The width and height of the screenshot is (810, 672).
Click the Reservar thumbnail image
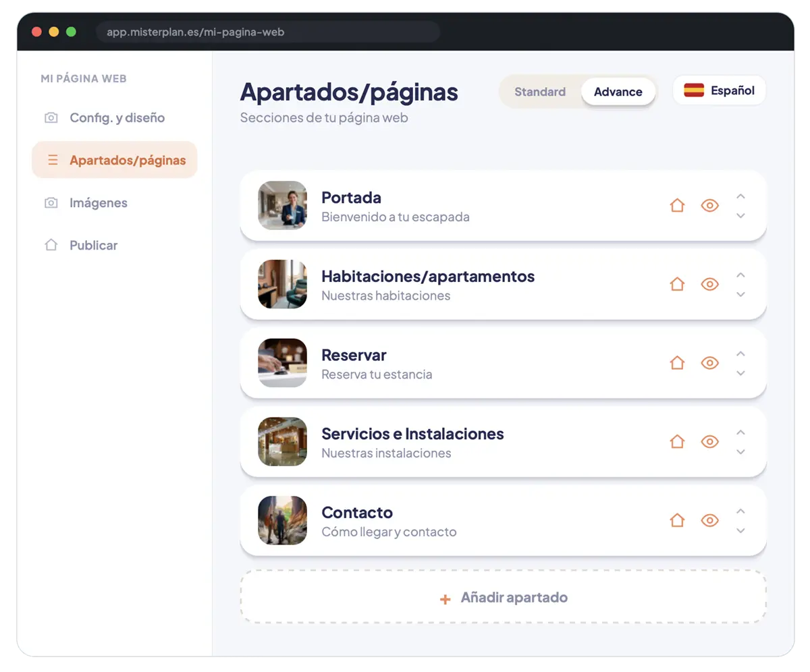tap(282, 363)
